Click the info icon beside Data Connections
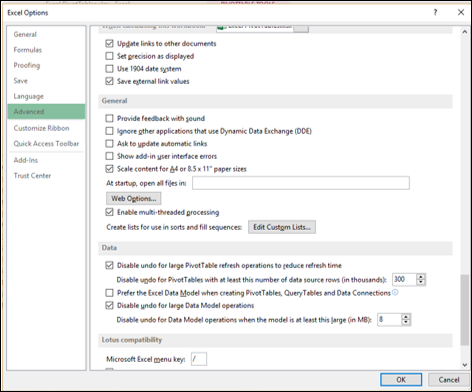 point(395,293)
